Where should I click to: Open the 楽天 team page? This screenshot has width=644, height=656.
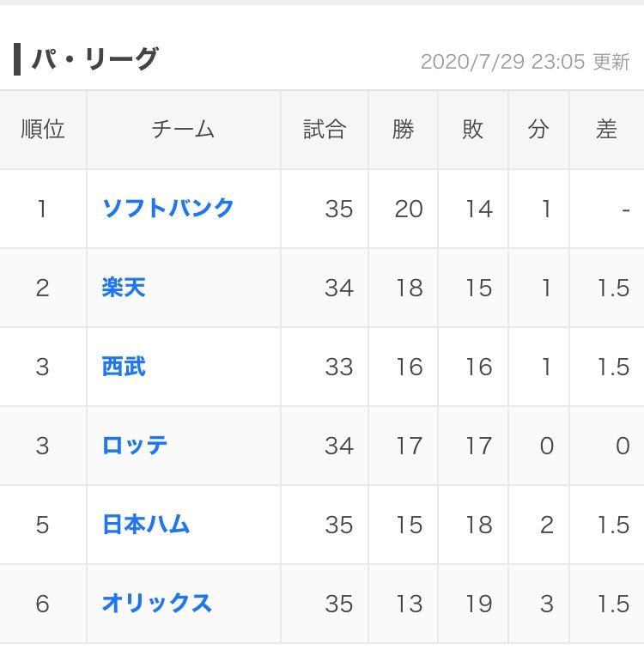(x=124, y=287)
